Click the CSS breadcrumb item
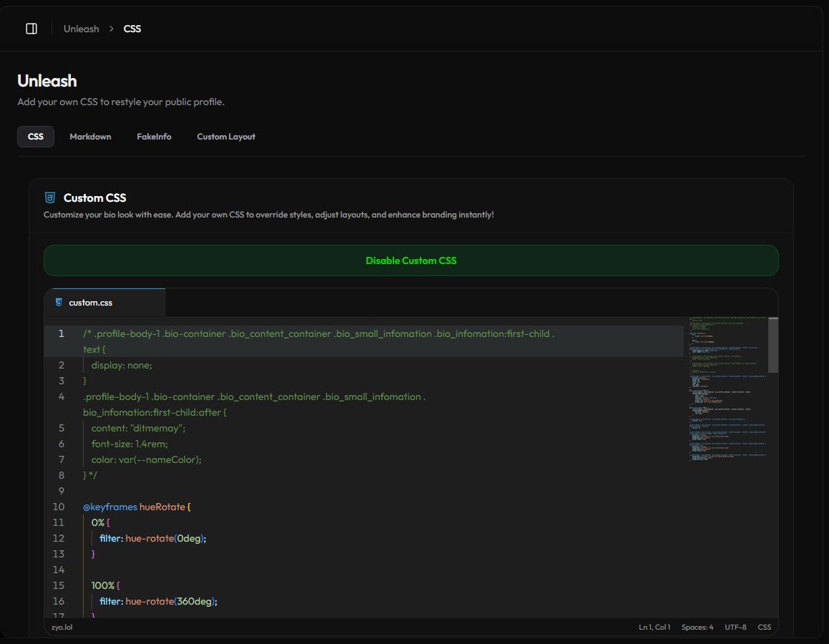Screen dimensions: 829x644 pos(132,29)
